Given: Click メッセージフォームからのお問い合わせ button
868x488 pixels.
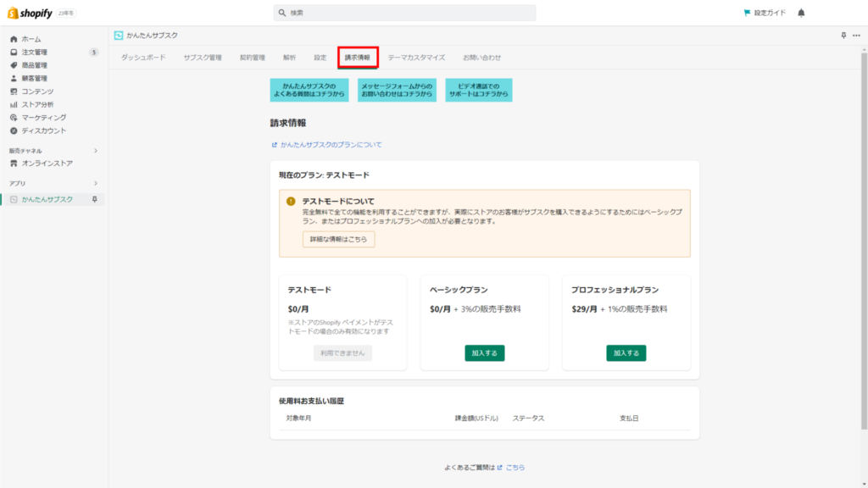Looking at the screenshot, I should tap(397, 90).
